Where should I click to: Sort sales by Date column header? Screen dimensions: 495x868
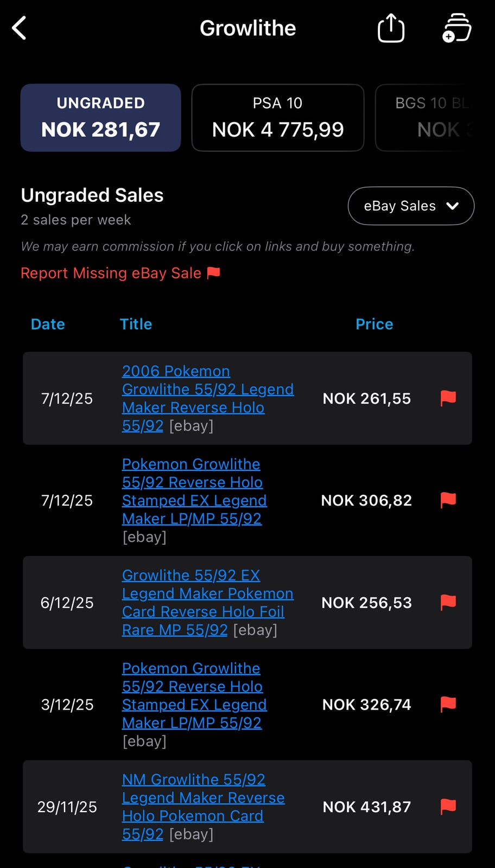tap(48, 324)
